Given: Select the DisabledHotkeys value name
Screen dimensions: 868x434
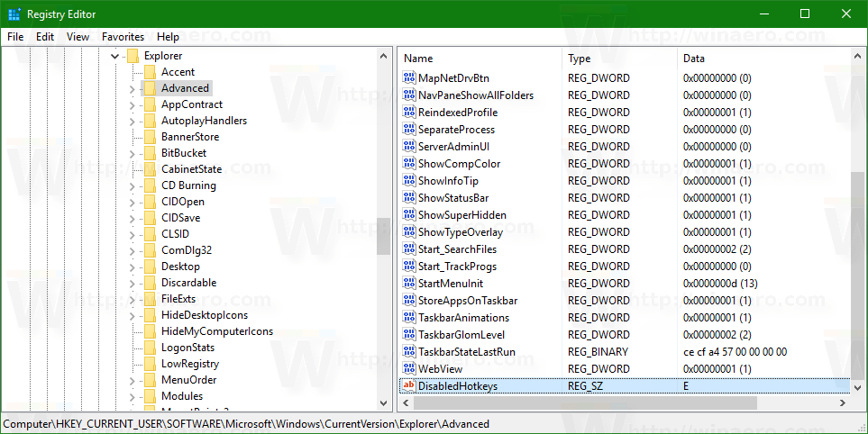Looking at the screenshot, I should pyautogui.click(x=458, y=386).
